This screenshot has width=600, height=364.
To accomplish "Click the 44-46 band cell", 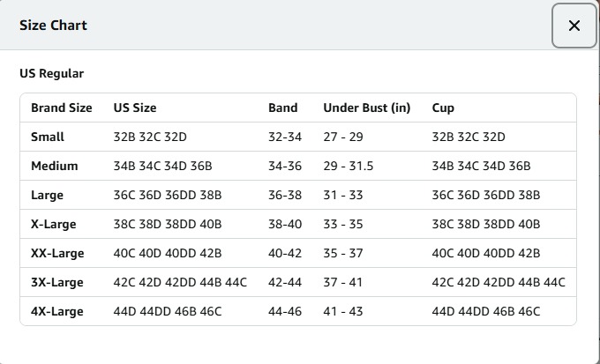I will (285, 311).
